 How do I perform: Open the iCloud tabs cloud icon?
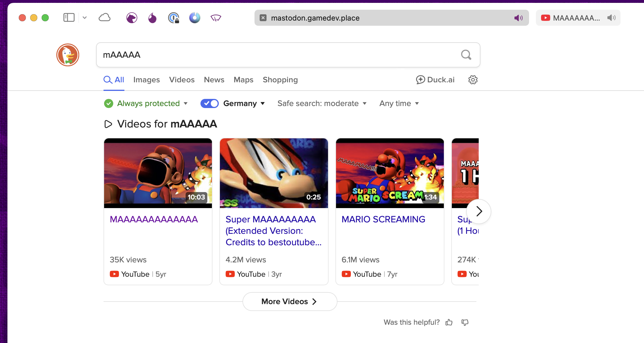[x=105, y=18]
